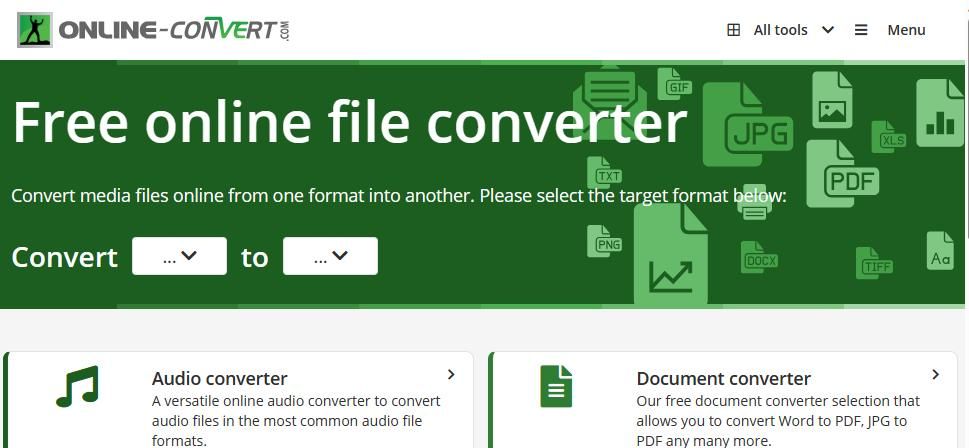Open the Convert source format dropdown
This screenshot has height=448, width=969.
coord(179,256)
